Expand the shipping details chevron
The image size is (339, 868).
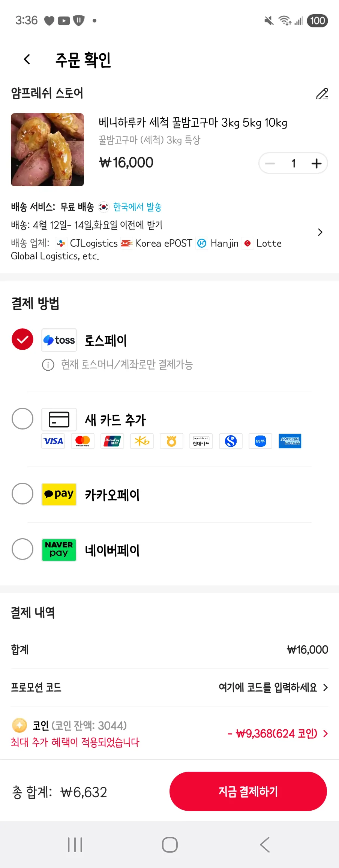[x=320, y=232]
